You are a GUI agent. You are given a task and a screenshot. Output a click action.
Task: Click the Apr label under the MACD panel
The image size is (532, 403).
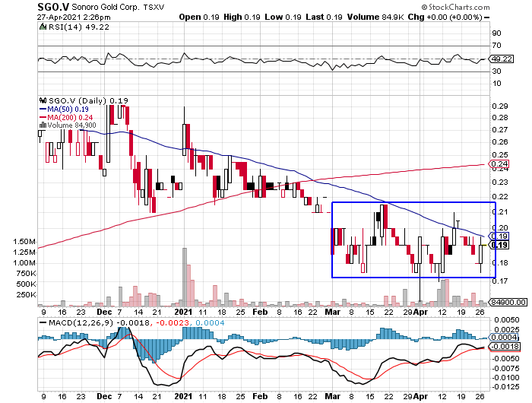coord(421,397)
